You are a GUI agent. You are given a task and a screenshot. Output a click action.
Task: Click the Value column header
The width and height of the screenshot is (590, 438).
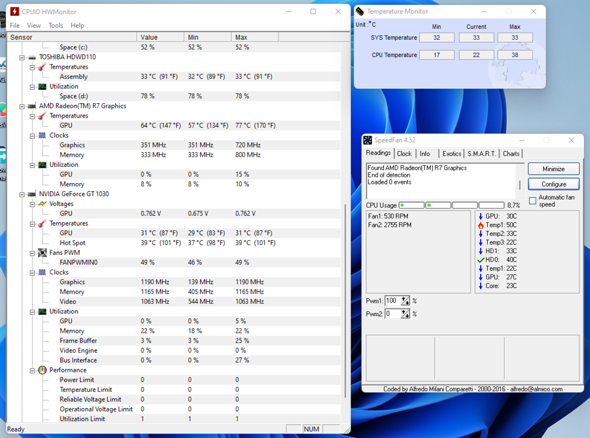pyautogui.click(x=160, y=37)
